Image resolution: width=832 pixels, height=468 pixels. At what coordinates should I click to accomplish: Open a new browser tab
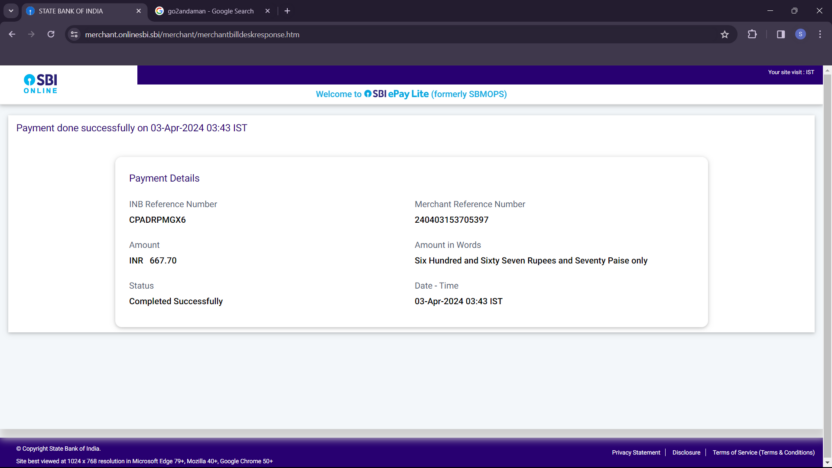point(287,11)
